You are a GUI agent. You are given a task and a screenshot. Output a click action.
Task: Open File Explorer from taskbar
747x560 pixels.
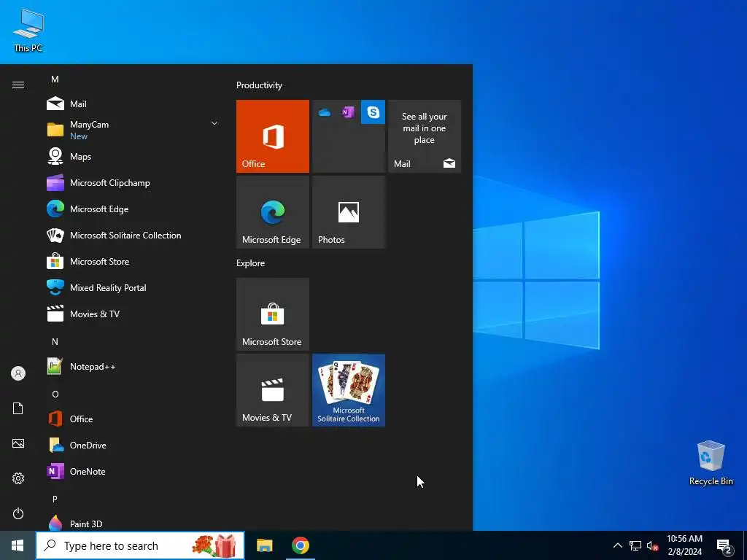(x=264, y=545)
